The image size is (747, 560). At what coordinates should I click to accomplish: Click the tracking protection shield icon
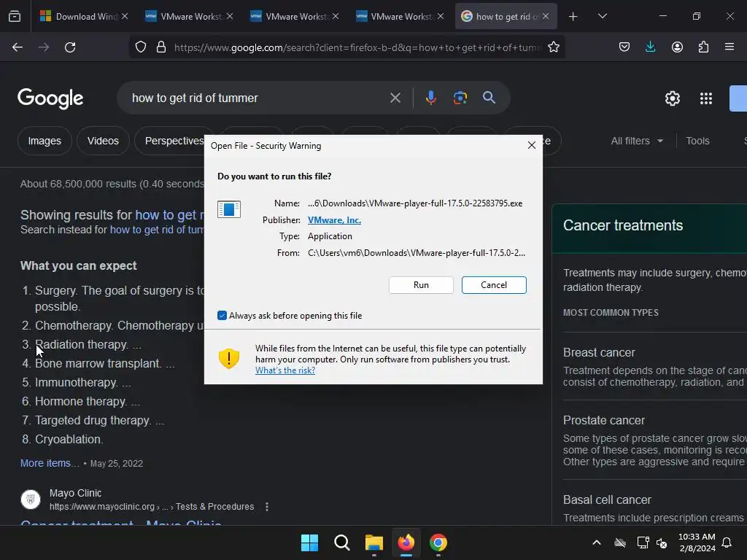(141, 47)
